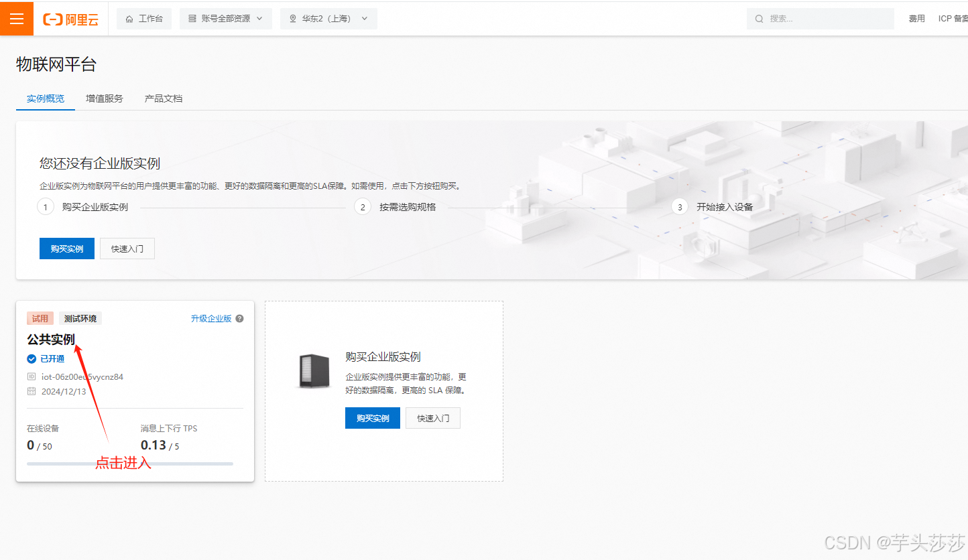Click the 在线设备 count 0 / 50
Viewport: 968px width, 560px height.
pos(40,445)
